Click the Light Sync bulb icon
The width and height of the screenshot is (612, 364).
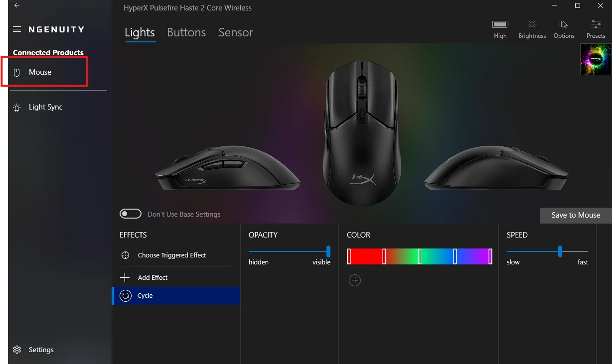17,108
